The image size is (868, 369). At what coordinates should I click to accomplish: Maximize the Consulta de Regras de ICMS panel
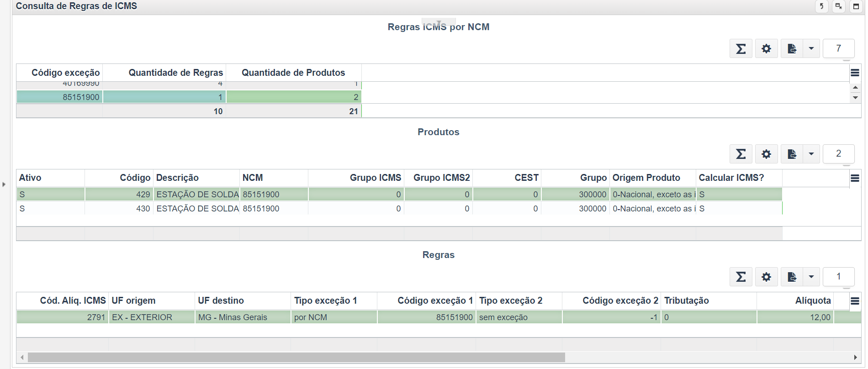click(x=856, y=6)
